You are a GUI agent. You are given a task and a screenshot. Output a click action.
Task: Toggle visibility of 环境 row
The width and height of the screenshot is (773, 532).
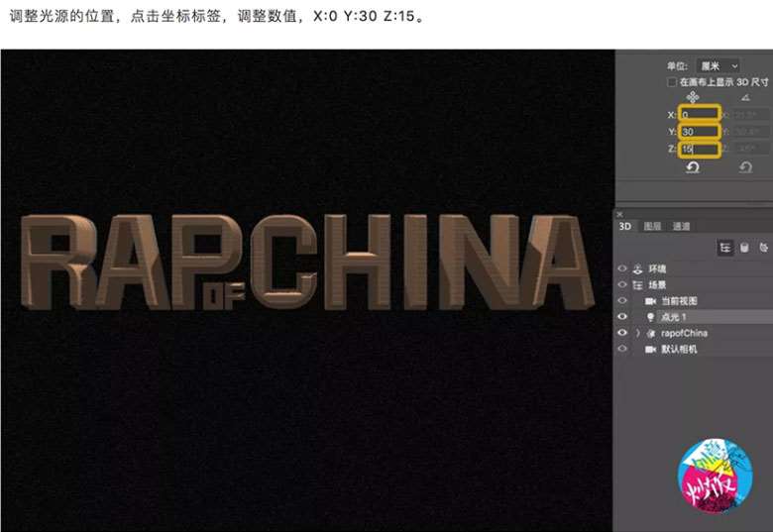click(622, 268)
